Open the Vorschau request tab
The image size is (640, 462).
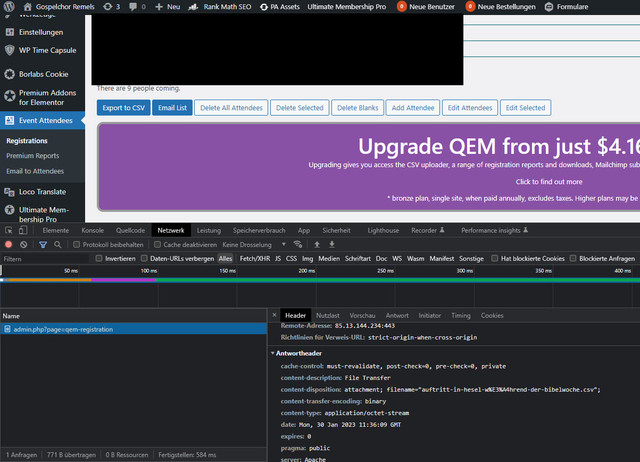tap(362, 315)
